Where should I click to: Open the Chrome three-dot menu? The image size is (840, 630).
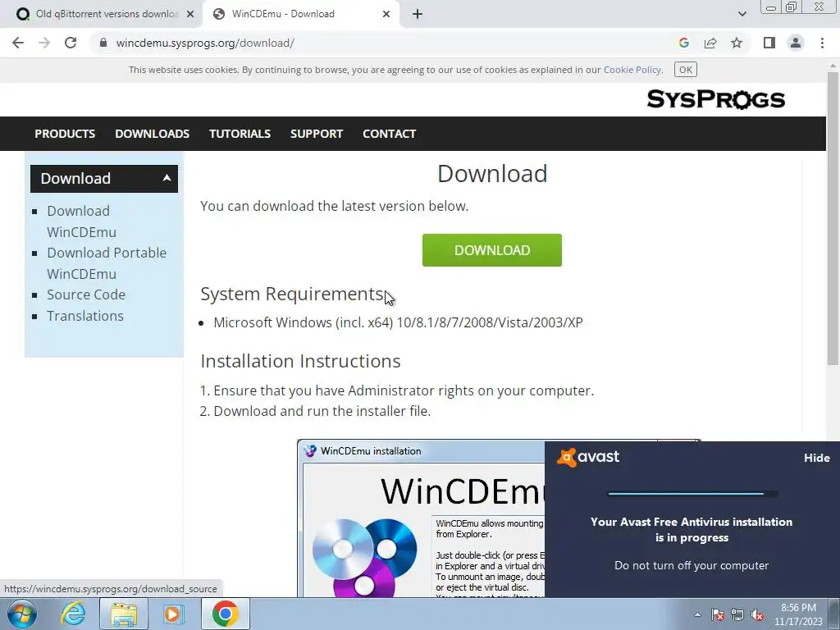click(822, 43)
